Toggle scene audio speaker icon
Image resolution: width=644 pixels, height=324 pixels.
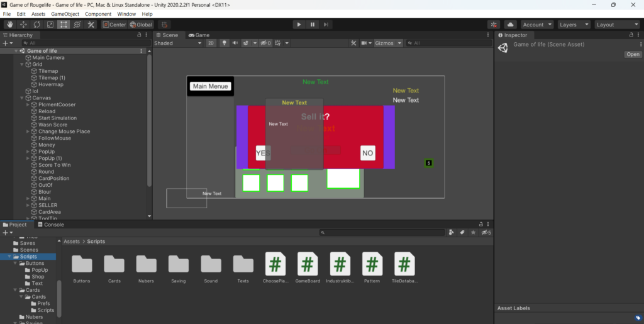235,43
